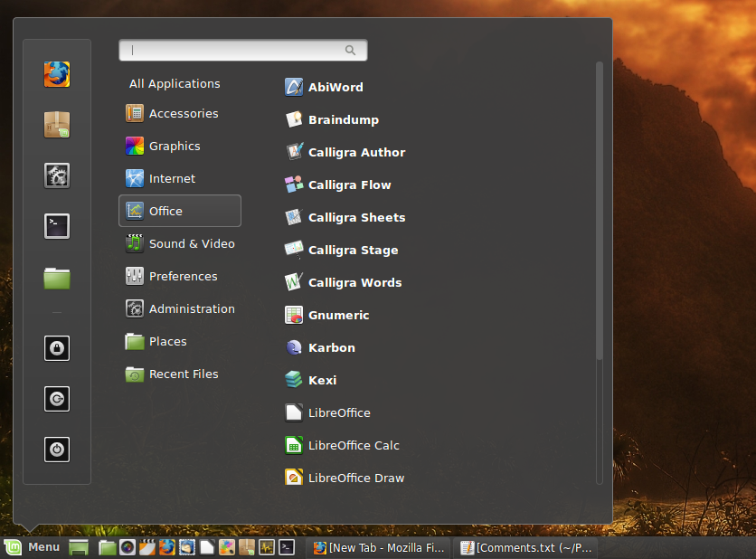Open Braindump application
Image resolution: width=756 pixels, height=559 pixels.
click(x=332, y=119)
